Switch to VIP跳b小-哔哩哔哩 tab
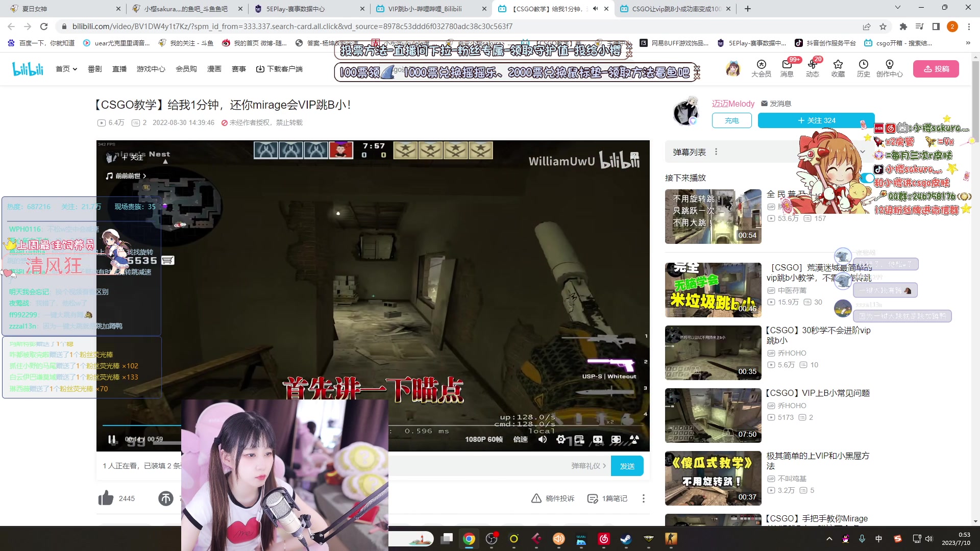 430,9
